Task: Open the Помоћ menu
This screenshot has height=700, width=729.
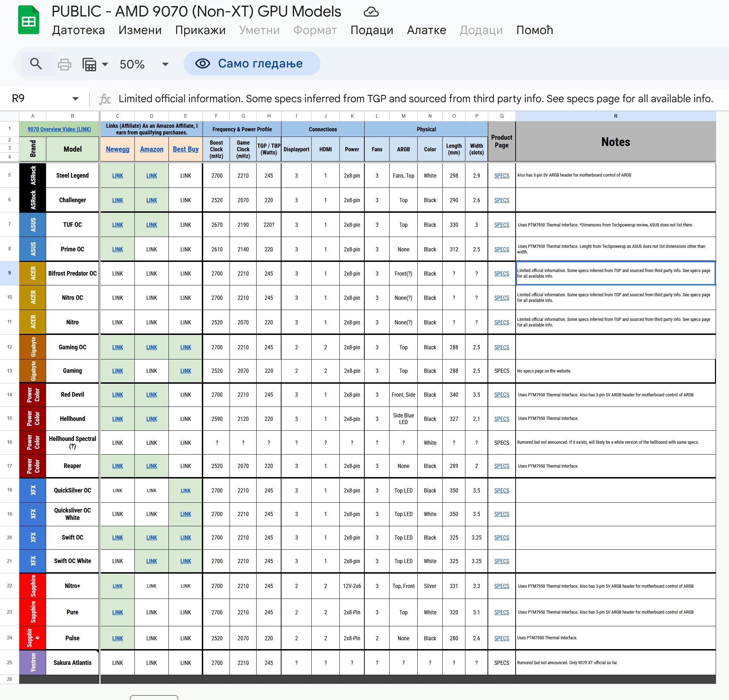Action: [x=534, y=30]
